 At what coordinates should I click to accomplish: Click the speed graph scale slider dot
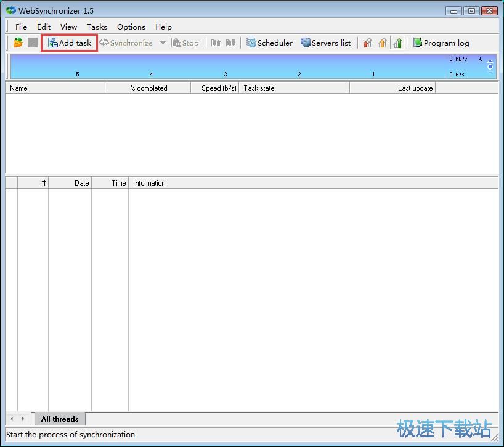[490, 67]
